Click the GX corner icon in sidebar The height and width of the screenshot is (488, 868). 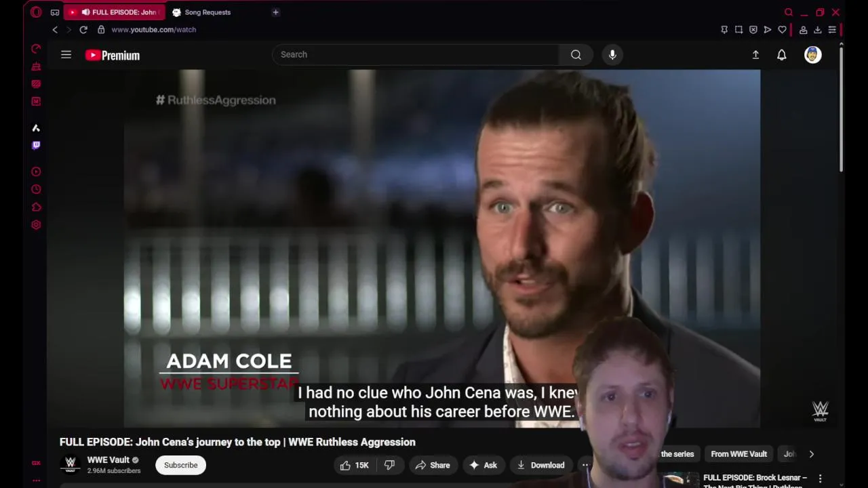click(x=36, y=464)
